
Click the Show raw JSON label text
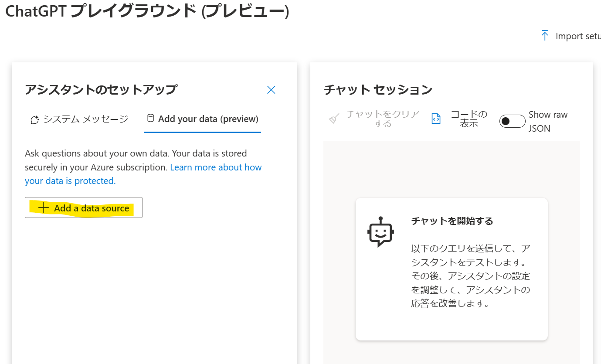pos(548,121)
